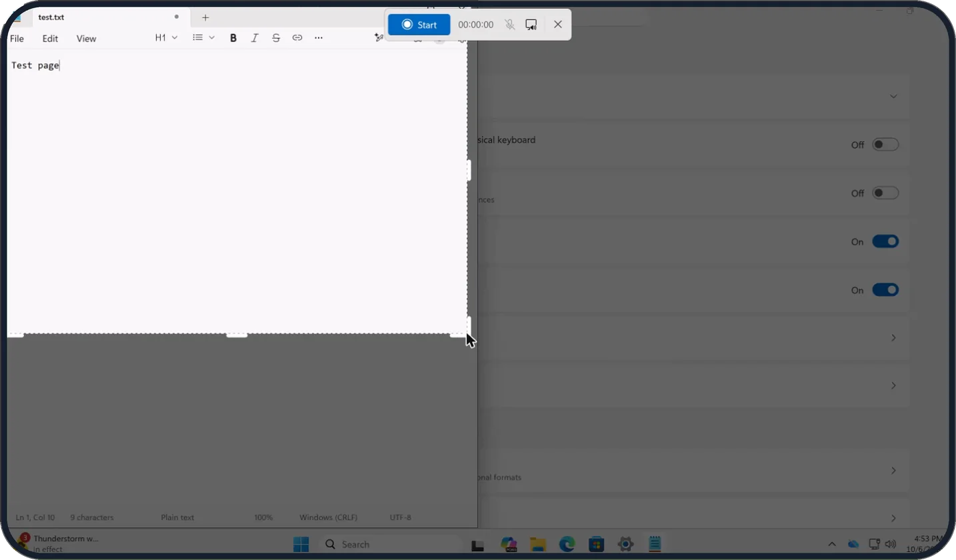Click the volume icon in system tray
This screenshot has width=956, height=560.
click(x=890, y=544)
